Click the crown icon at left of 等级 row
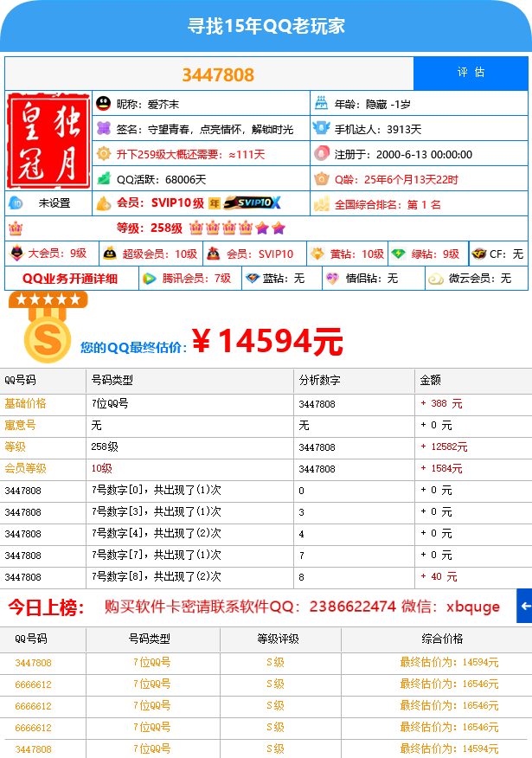Screen dimensions: 532x758 pos(16,228)
